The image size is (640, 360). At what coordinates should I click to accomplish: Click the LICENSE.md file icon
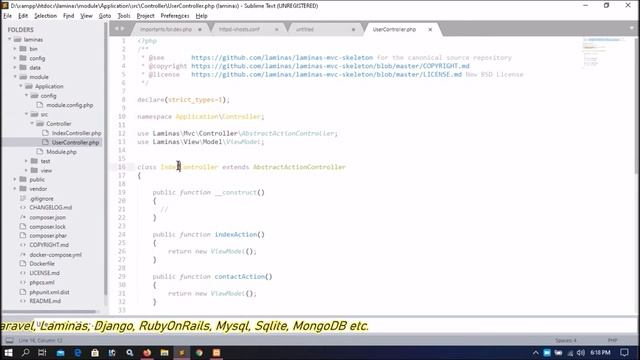pyautogui.click(x=23, y=273)
